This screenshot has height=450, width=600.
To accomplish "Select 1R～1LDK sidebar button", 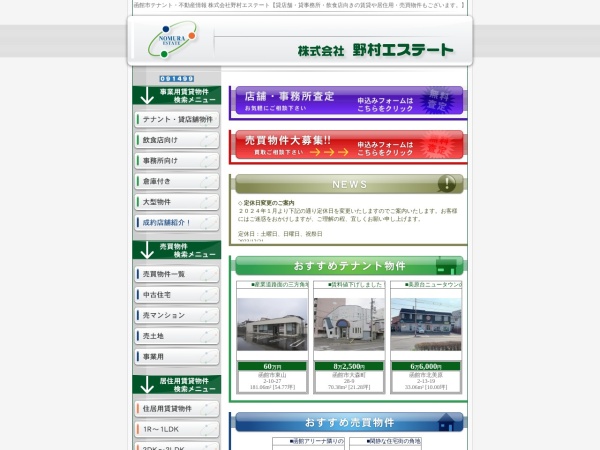I will (177, 429).
